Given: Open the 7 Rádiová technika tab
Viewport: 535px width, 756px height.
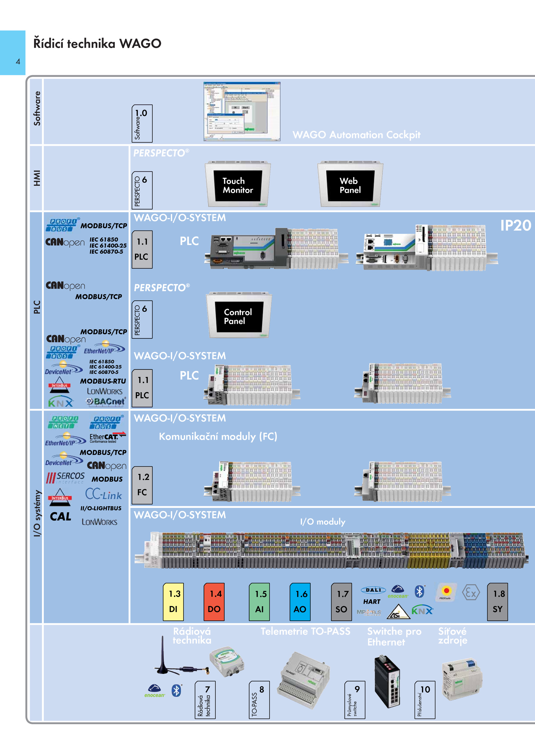Looking at the screenshot, I should pyautogui.click(x=205, y=700).
